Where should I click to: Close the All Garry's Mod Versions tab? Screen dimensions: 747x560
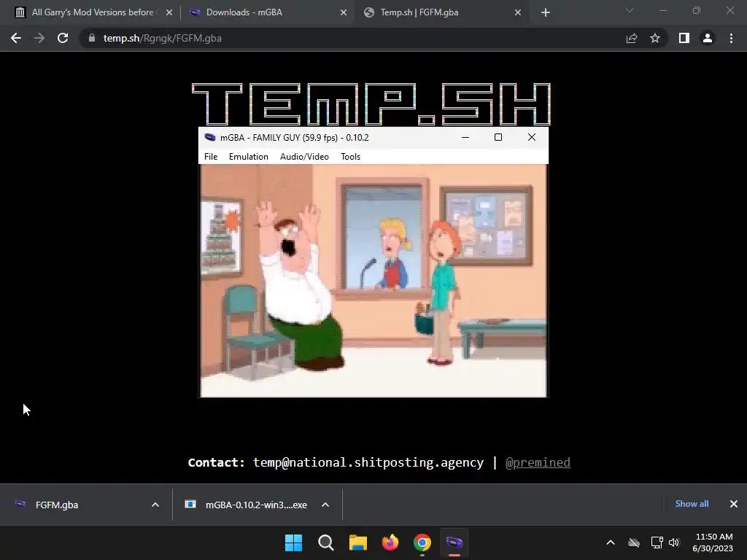169,12
